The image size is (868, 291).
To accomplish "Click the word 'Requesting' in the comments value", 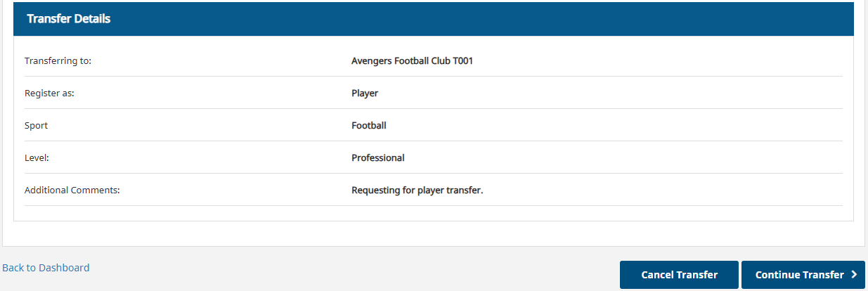I will point(376,190).
